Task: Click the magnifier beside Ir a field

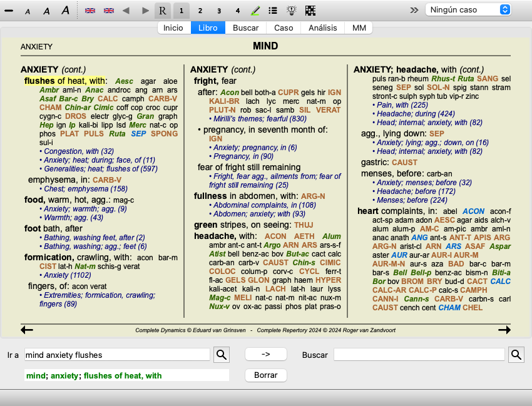Action: [222, 355]
